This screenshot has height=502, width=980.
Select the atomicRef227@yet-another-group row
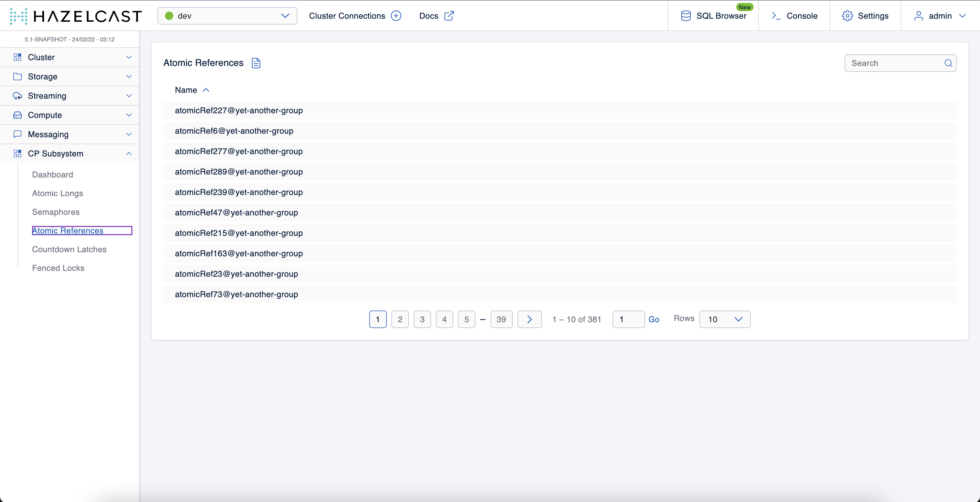coord(239,110)
